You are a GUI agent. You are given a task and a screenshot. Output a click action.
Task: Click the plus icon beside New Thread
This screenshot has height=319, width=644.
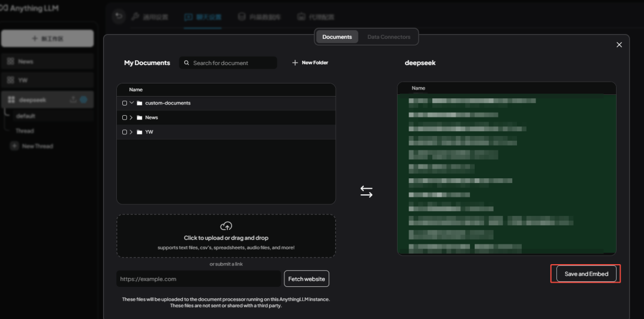coord(14,145)
